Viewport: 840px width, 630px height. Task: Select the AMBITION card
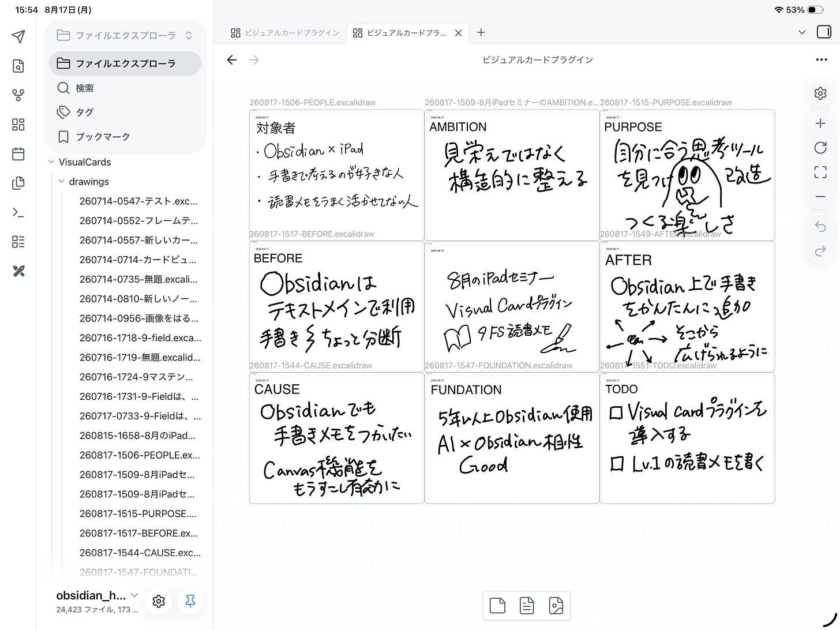coord(512,175)
